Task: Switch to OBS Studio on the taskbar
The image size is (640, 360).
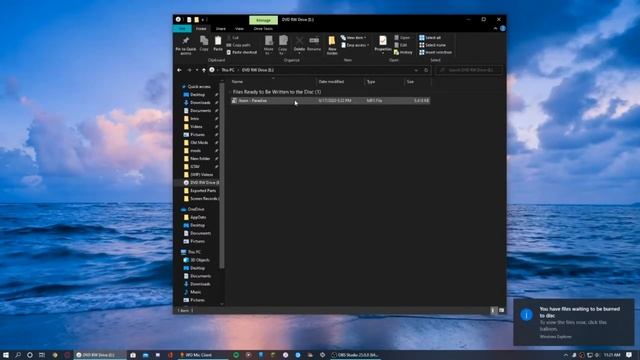Action: pyautogui.click(x=355, y=355)
